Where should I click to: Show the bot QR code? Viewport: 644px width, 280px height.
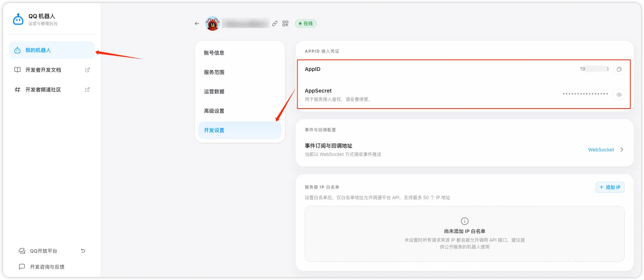point(285,24)
